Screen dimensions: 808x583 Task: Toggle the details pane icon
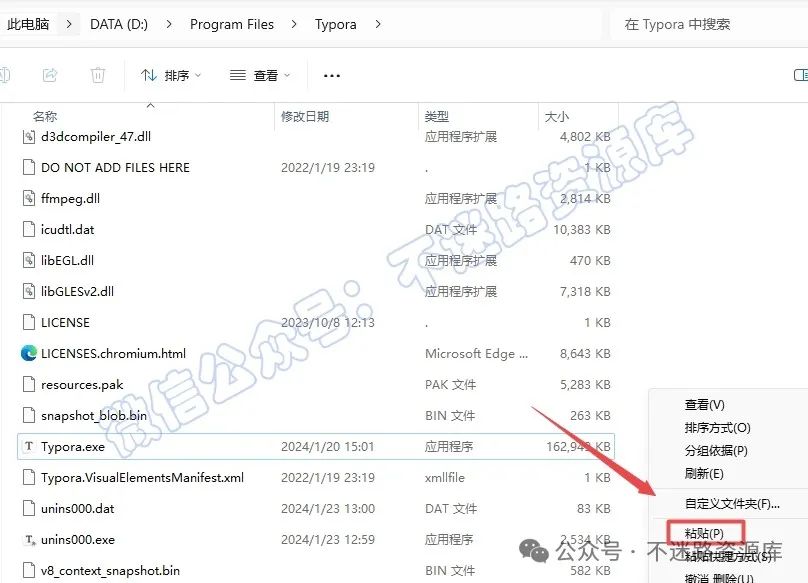tap(800, 75)
